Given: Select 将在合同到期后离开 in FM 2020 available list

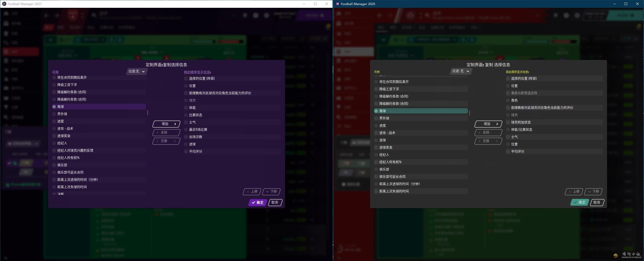Looking at the screenshot, I should tap(421, 82).
